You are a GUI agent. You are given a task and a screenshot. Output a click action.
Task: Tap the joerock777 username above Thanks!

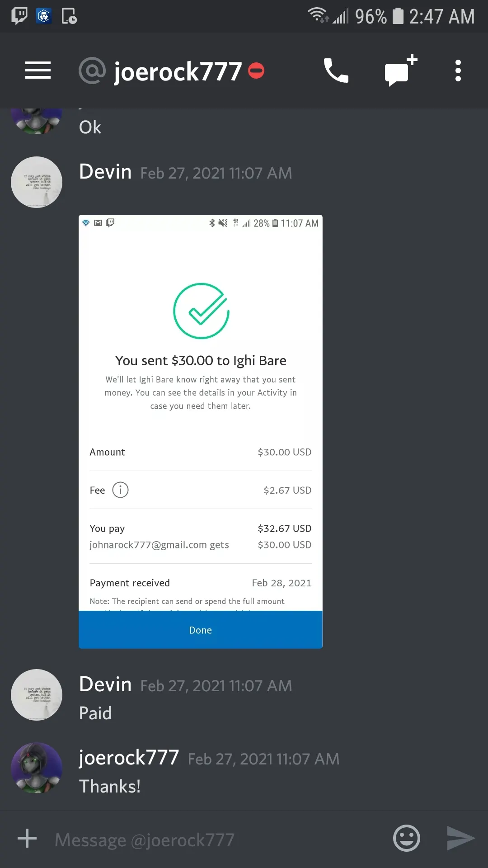129,758
